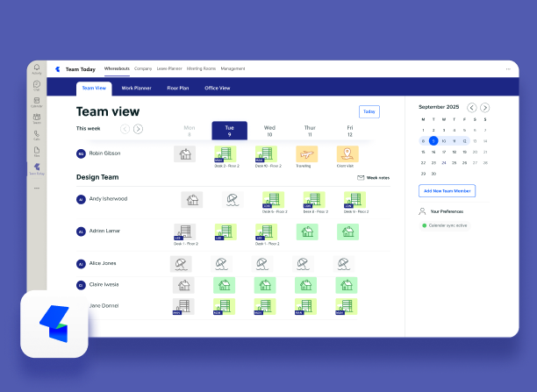Switch to Whereabouts menu tab
This screenshot has height=392, width=537.
tap(117, 68)
